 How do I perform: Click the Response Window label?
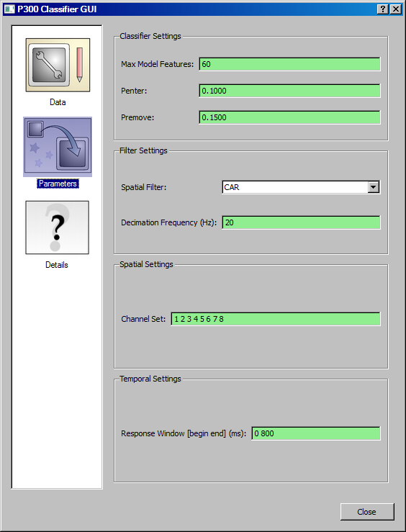[x=184, y=433]
